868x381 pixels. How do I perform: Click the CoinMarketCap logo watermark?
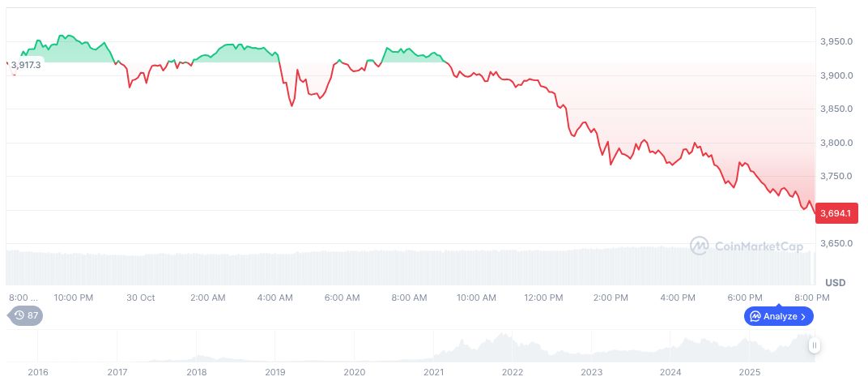click(746, 246)
